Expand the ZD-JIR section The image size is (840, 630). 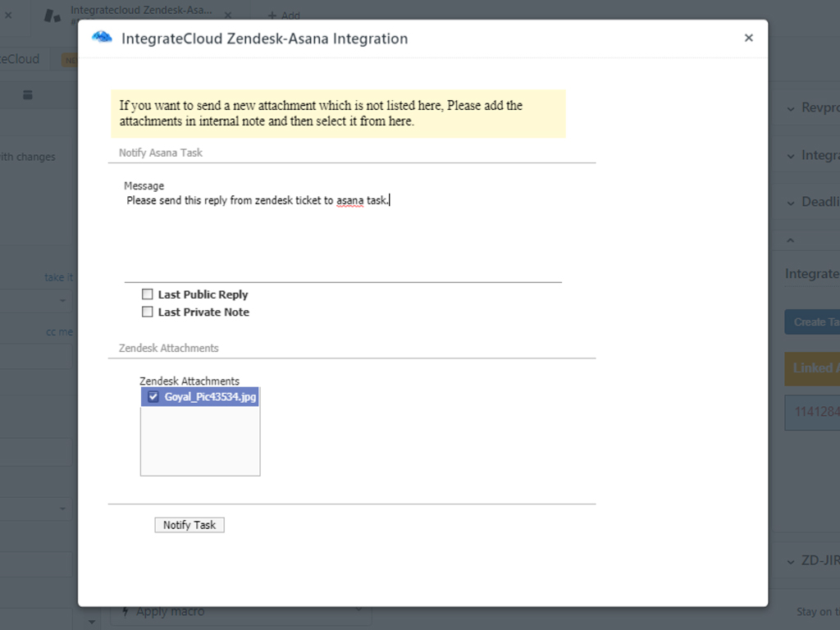[790, 560]
